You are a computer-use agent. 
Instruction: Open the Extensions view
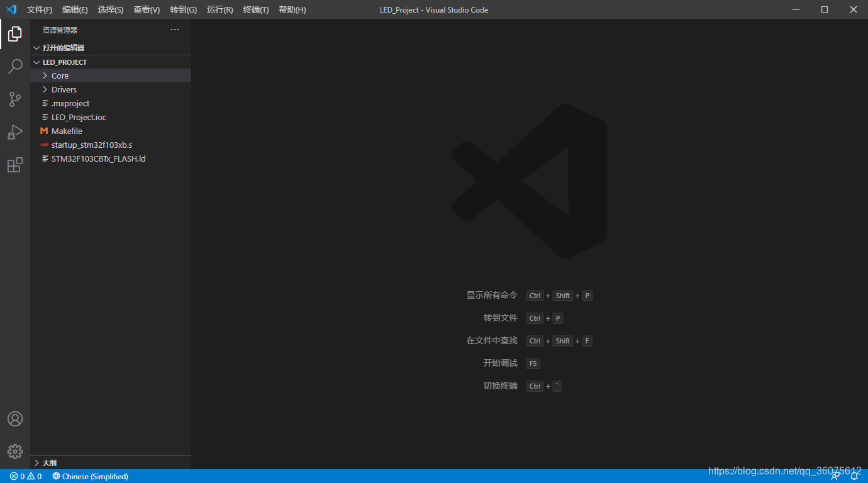click(15, 165)
